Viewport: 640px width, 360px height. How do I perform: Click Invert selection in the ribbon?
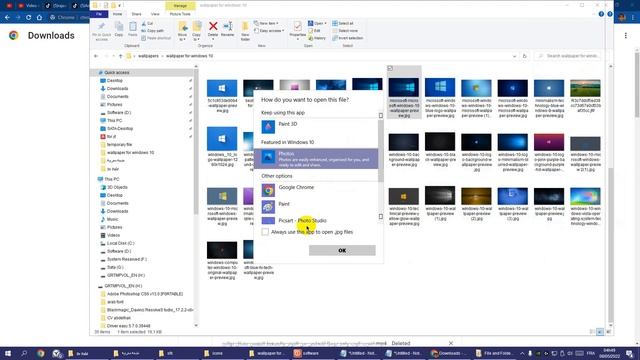[x=347, y=38]
